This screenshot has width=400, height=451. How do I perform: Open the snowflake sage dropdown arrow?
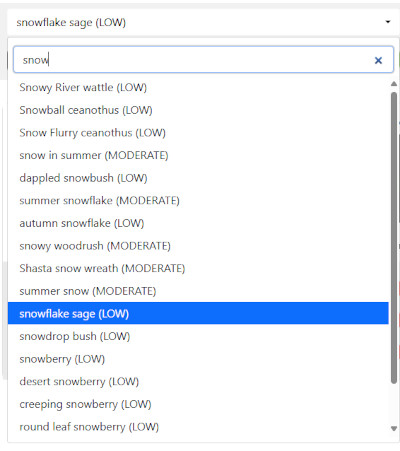388,22
